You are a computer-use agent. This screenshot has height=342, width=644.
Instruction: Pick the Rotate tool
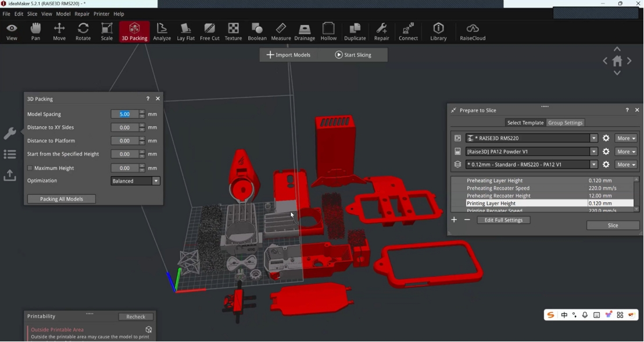83,31
